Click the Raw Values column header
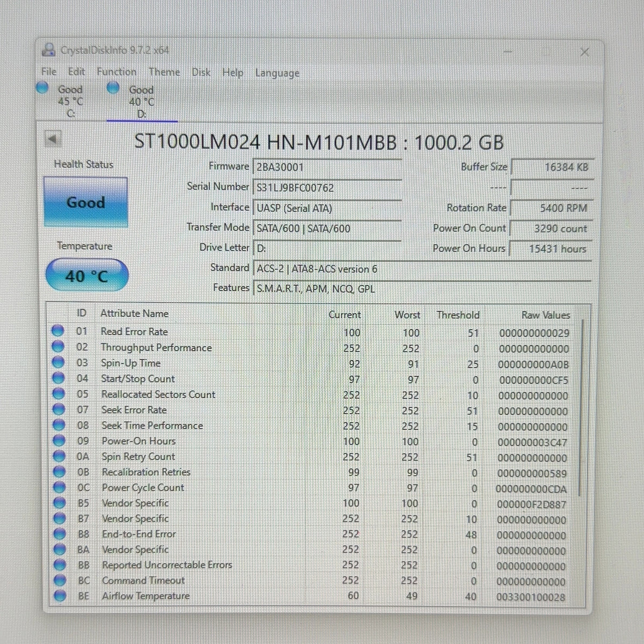Screen dimensions: 644x644 point(545,315)
